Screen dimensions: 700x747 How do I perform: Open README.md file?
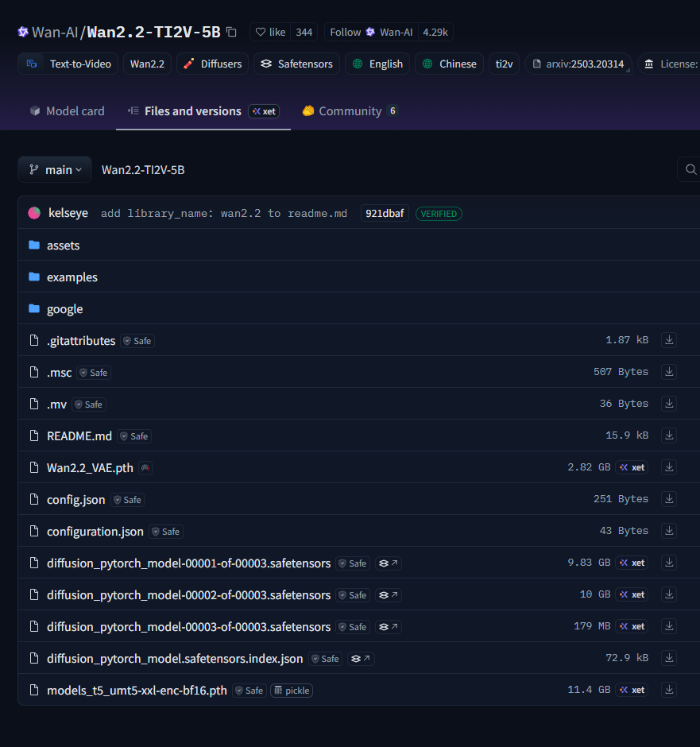[x=79, y=436]
